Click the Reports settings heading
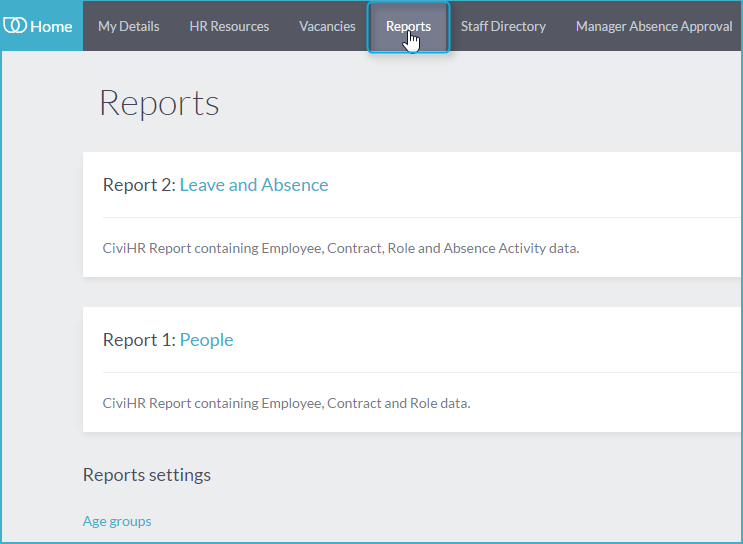 147,475
